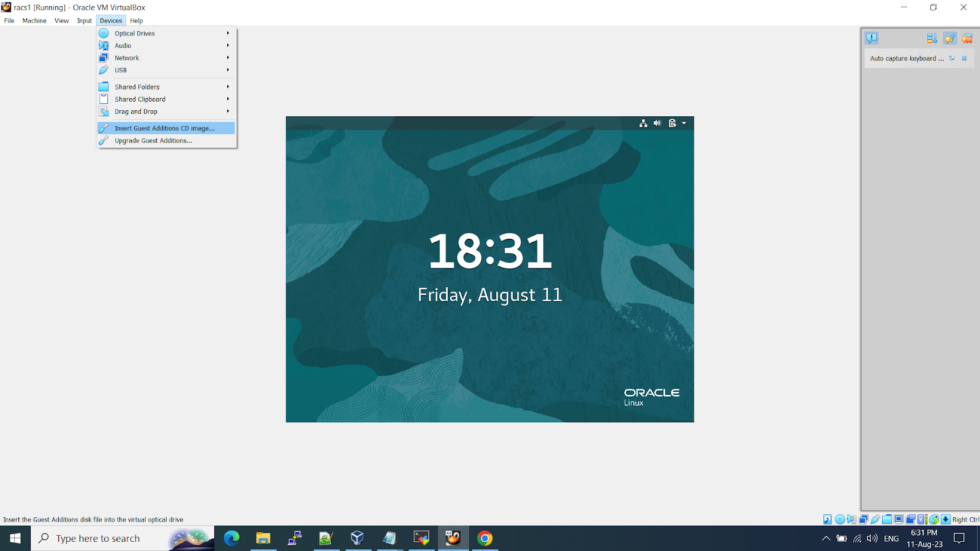
Task: Open the Machine menu
Action: (34, 20)
